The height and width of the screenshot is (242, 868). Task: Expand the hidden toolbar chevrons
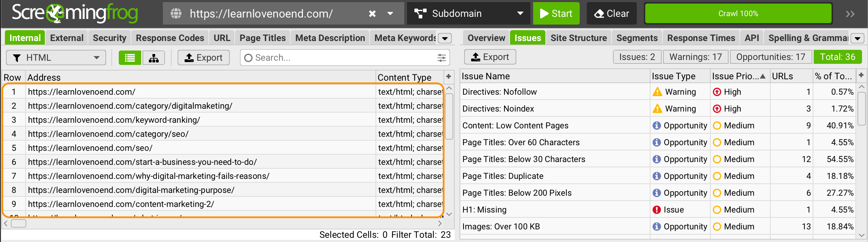(x=850, y=14)
